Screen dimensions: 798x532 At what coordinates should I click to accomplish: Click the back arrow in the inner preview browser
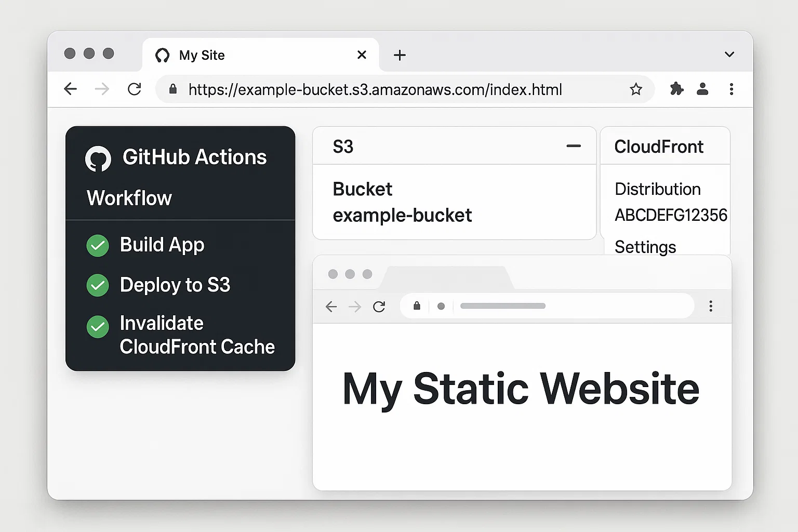(331, 307)
